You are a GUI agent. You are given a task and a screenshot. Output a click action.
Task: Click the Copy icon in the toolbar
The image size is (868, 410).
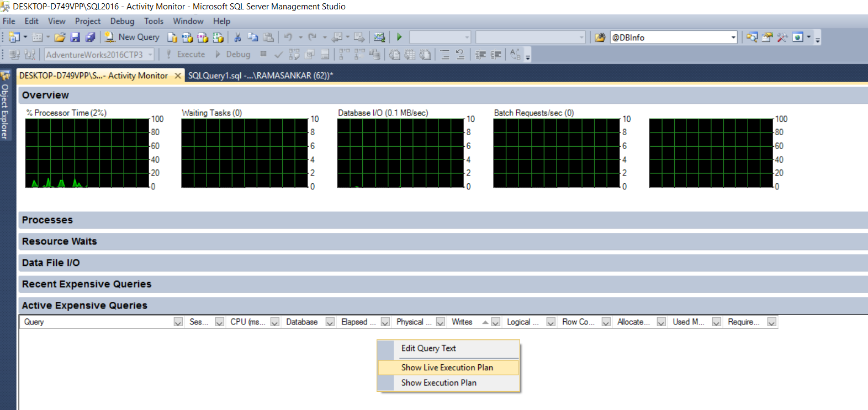[x=253, y=37]
